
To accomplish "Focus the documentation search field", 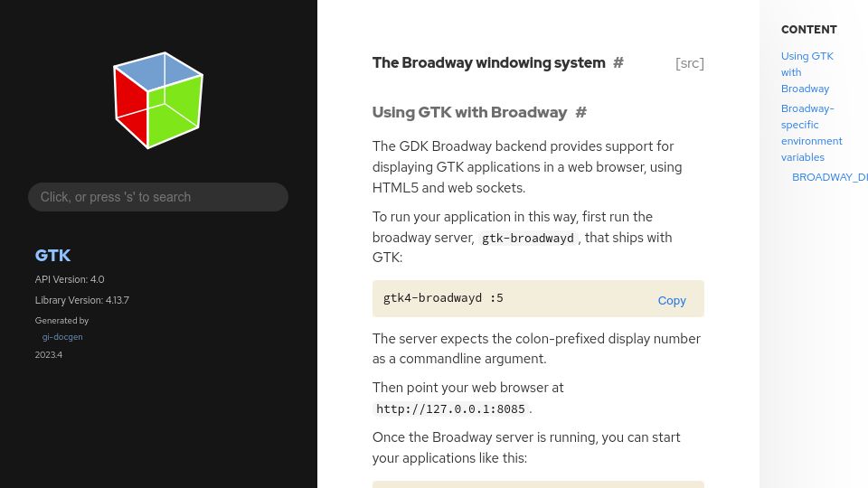I will (158, 197).
